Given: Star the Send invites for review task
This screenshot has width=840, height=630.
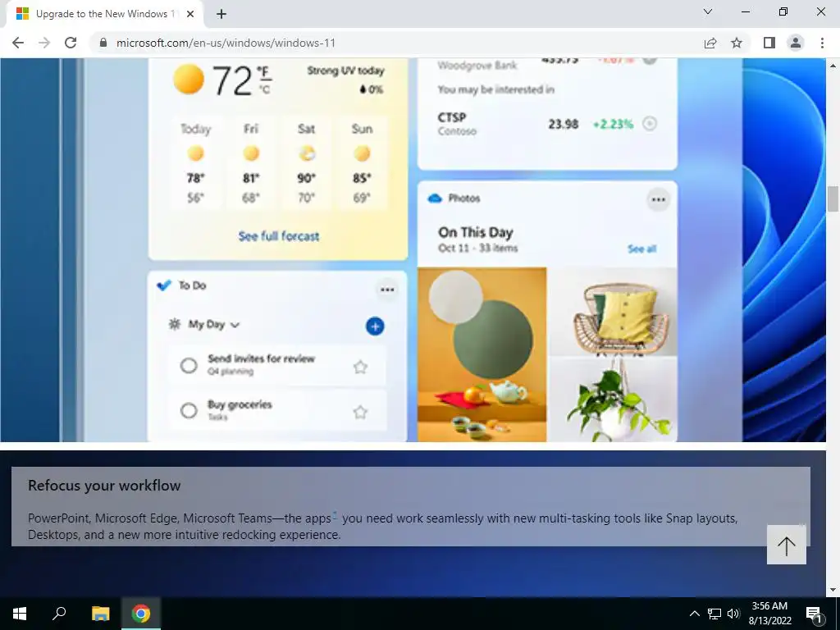Looking at the screenshot, I should [x=361, y=367].
